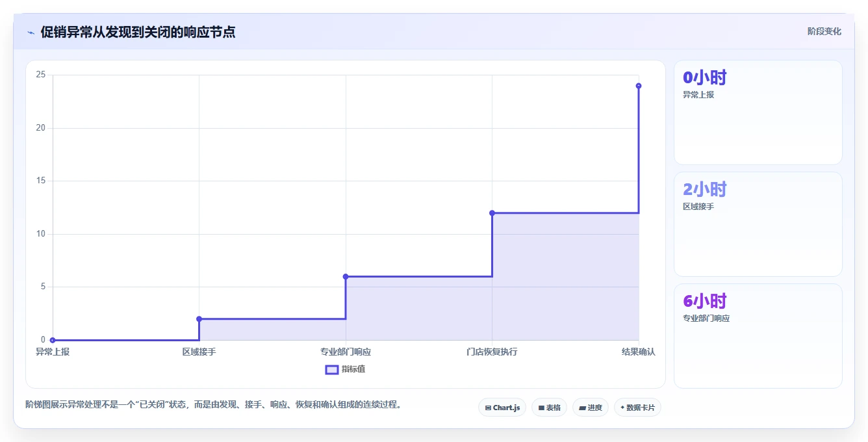Toggle the 指标值 legend item
868x442 pixels.
pos(345,369)
